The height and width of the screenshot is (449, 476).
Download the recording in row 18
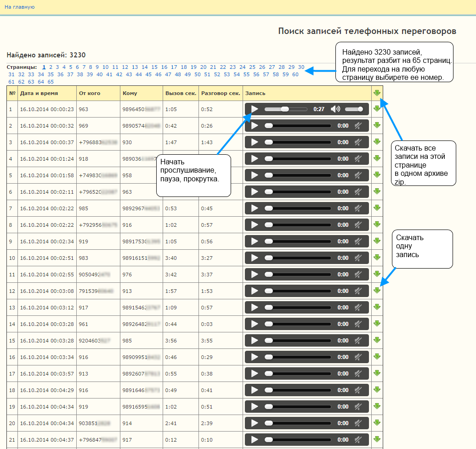[x=377, y=389]
